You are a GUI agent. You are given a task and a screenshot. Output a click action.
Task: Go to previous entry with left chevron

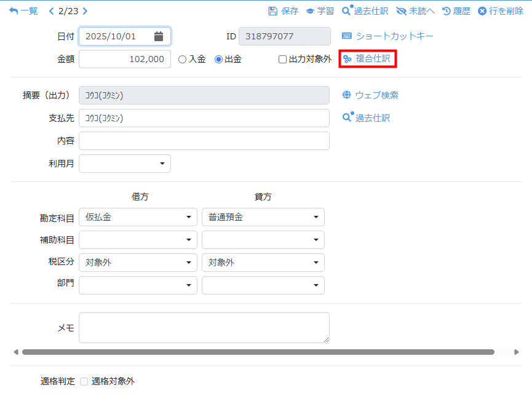(x=51, y=11)
